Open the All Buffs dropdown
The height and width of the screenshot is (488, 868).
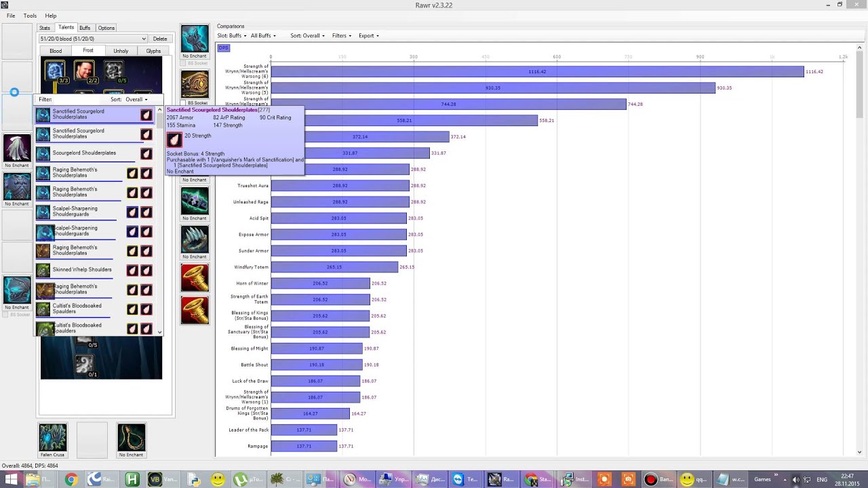[x=263, y=36]
